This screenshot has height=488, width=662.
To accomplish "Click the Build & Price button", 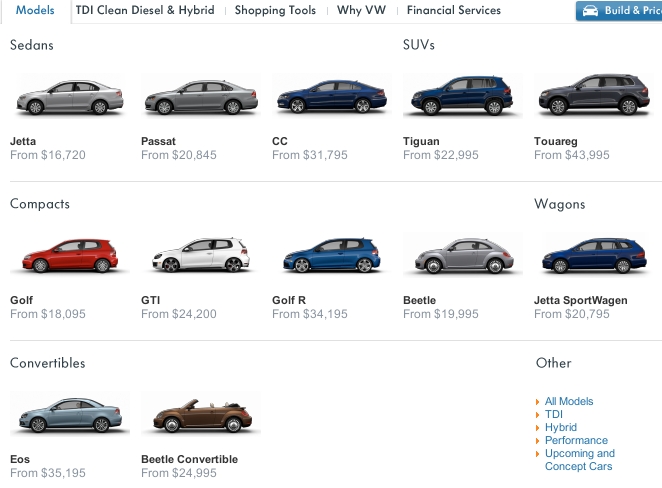I will point(619,11).
